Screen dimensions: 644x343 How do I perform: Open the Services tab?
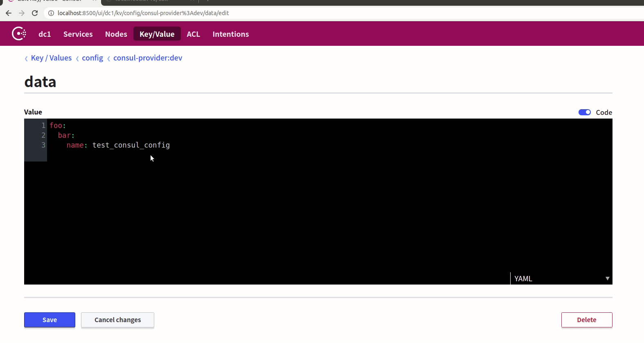click(x=78, y=34)
